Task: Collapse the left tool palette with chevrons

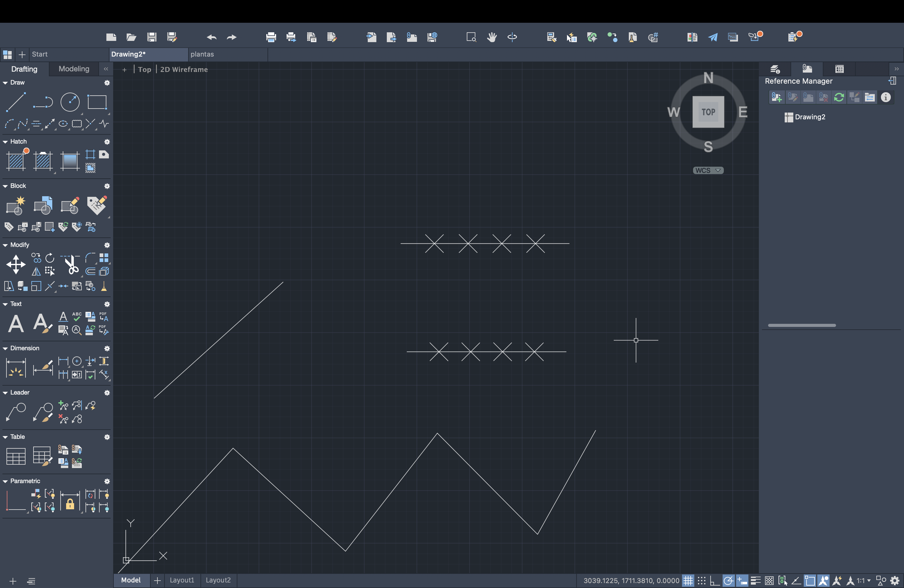Action: (106, 69)
